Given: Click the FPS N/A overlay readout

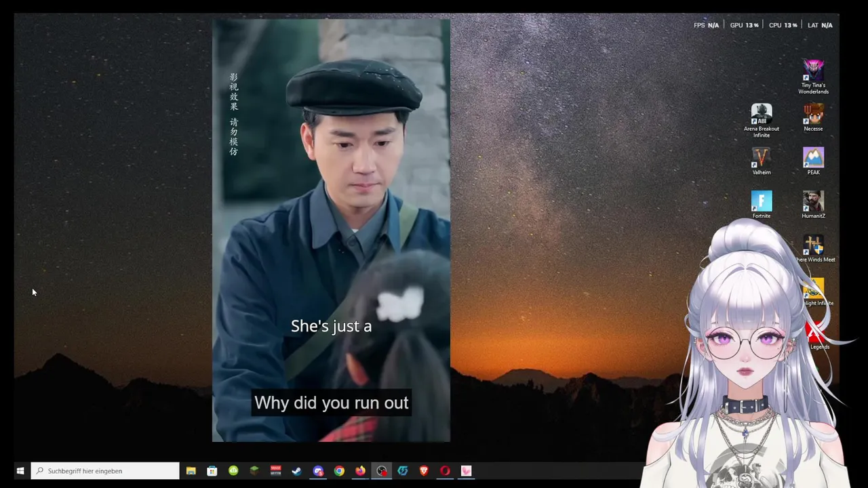Looking at the screenshot, I should [706, 25].
